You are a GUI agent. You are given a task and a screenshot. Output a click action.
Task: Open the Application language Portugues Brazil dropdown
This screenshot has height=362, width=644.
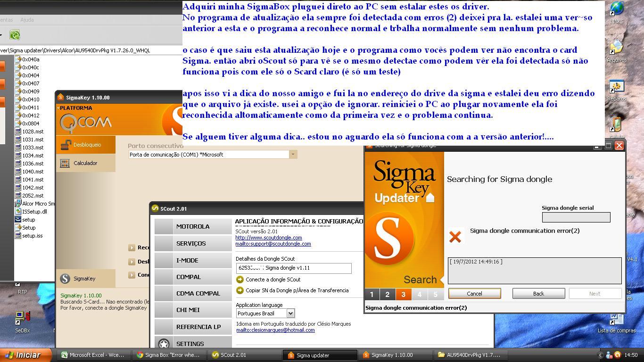tap(290, 313)
